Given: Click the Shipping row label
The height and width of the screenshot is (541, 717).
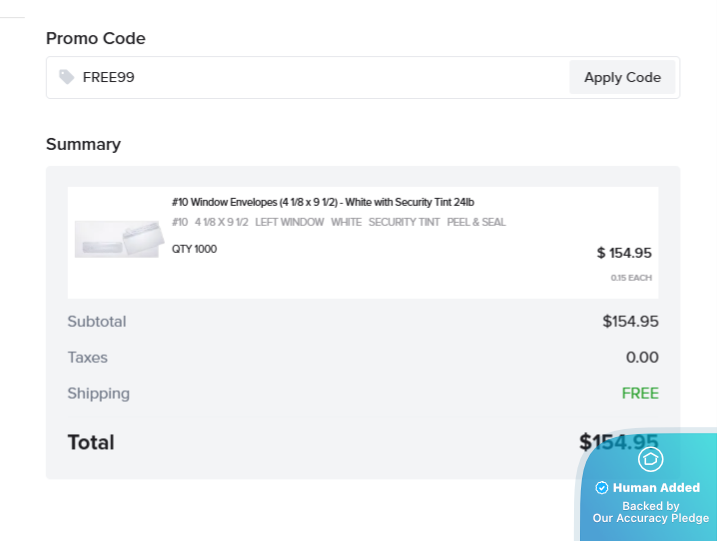Looking at the screenshot, I should tap(98, 394).
